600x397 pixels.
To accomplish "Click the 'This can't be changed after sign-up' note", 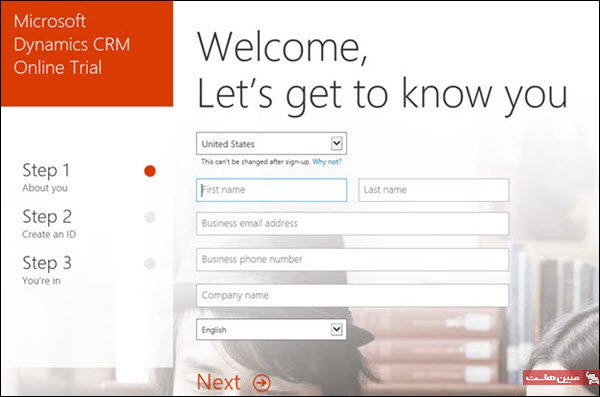I will [x=256, y=162].
